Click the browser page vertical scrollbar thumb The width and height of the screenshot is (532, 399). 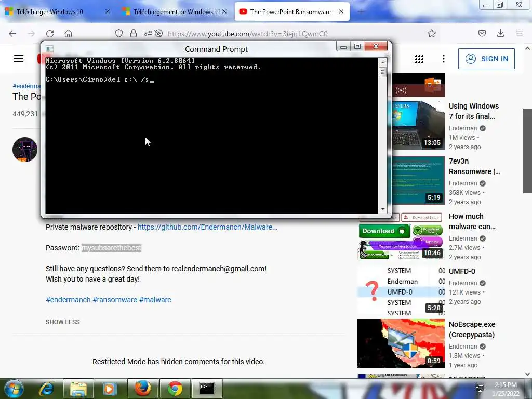[x=527, y=151]
